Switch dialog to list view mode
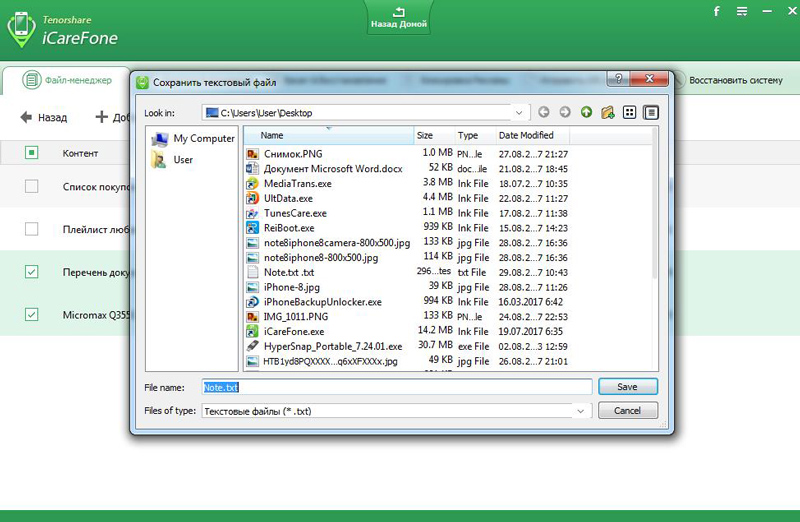This screenshot has width=800, height=522. (630, 112)
